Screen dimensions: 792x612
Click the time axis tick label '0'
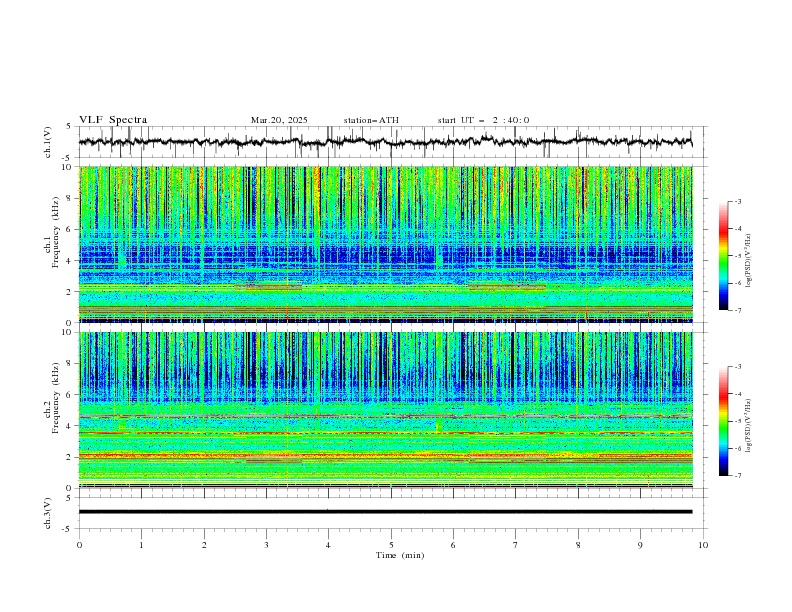(x=79, y=545)
